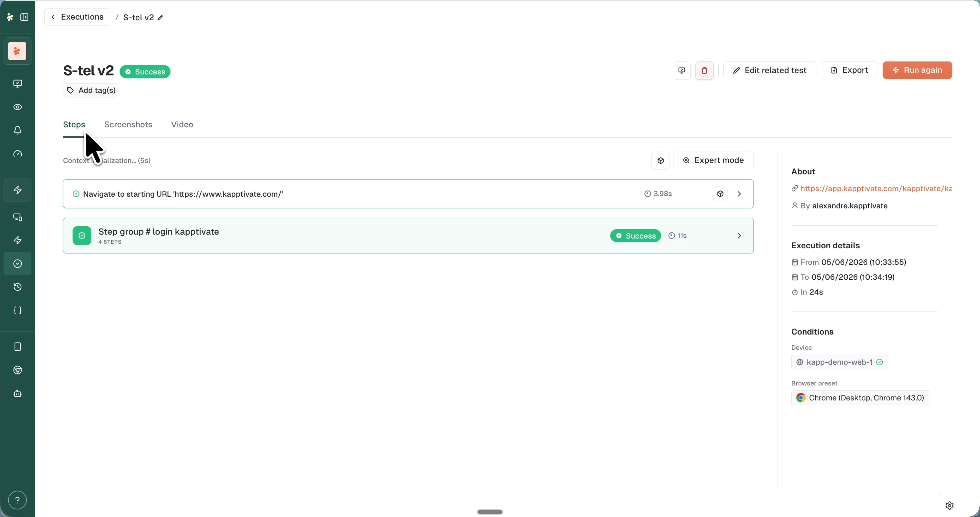Click the '3.98s' step duration
Screen dimensions: 980x517
click(x=663, y=194)
